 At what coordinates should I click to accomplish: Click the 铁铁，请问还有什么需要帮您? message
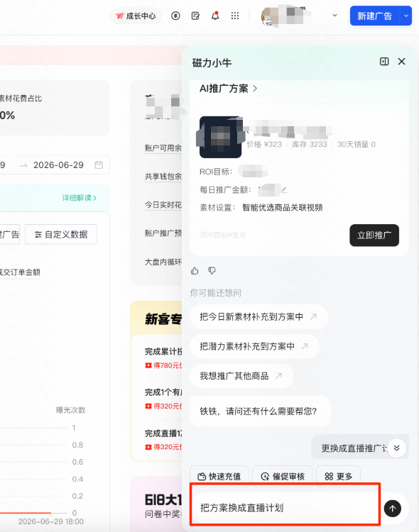(x=260, y=411)
